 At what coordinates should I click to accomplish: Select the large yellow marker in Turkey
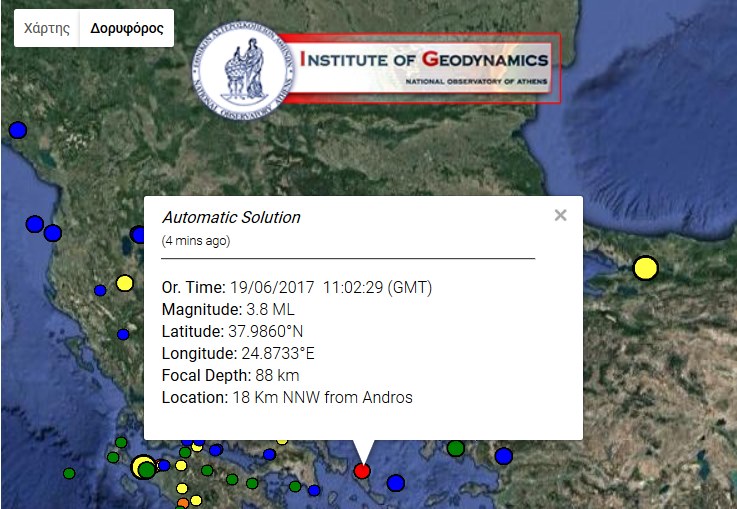pos(646,268)
